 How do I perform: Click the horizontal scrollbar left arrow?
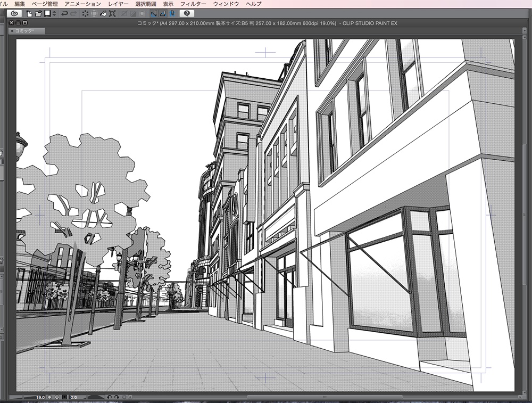(130, 397)
